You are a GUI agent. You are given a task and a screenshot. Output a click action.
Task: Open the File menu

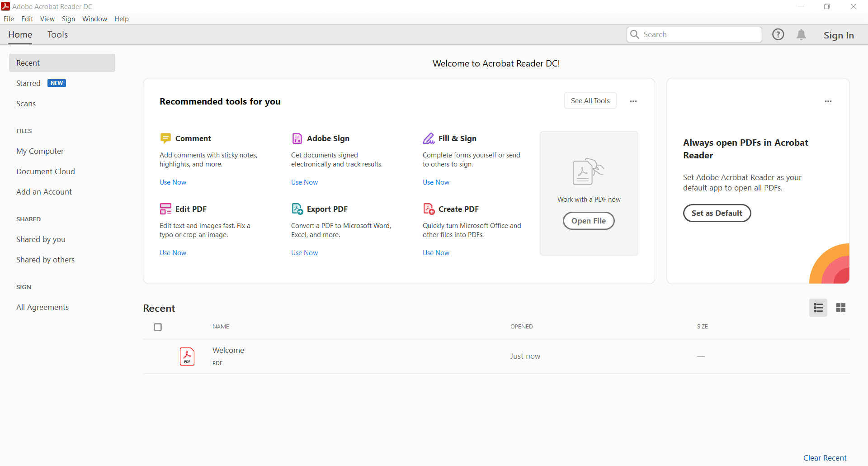pos(9,19)
